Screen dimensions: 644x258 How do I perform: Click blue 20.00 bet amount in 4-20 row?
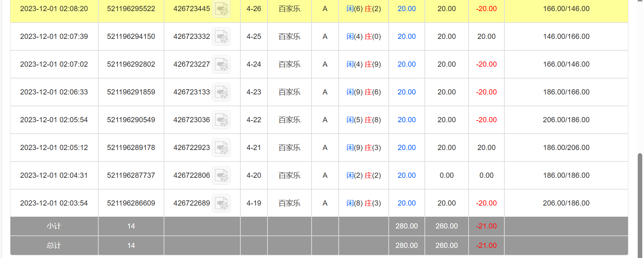pos(406,175)
